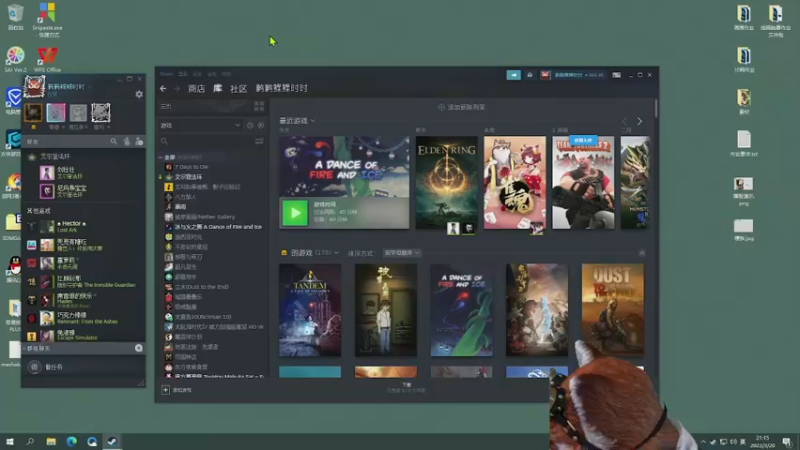Screen dimensions: 800x450
Task: Open the Steam menu in the title bar
Action: pos(166,74)
